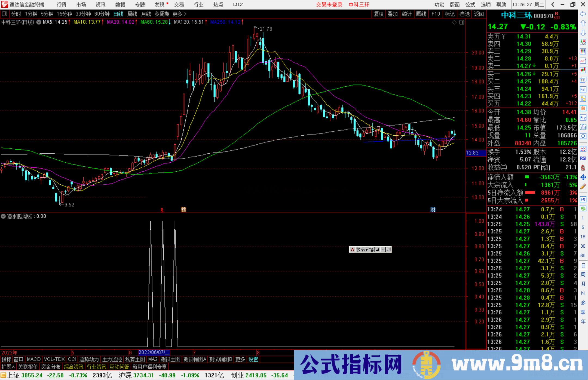Viewport: 588px width, 380px height.
Task: Expand the 多周期 options
Action: click(162, 14)
